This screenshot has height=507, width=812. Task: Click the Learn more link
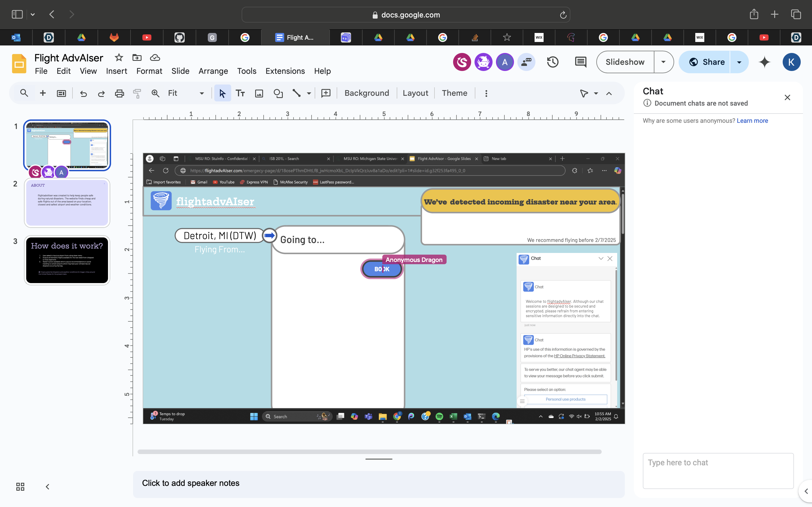(x=752, y=121)
